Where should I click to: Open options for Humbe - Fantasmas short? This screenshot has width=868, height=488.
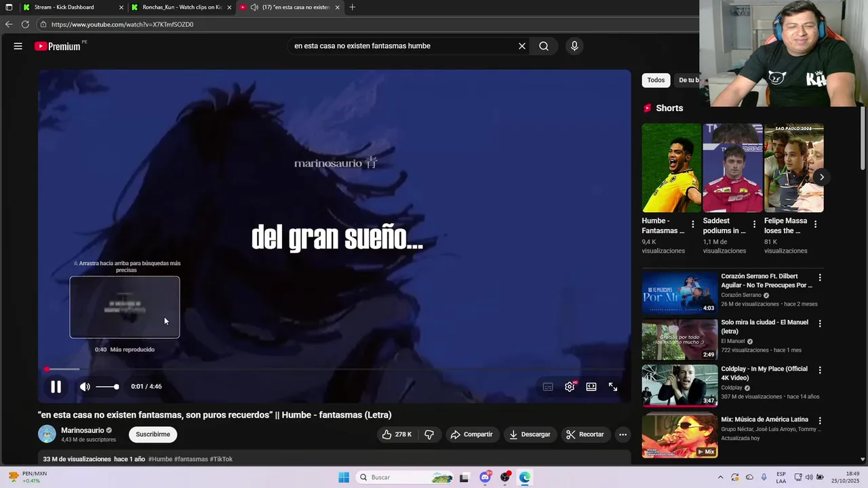coord(693,224)
